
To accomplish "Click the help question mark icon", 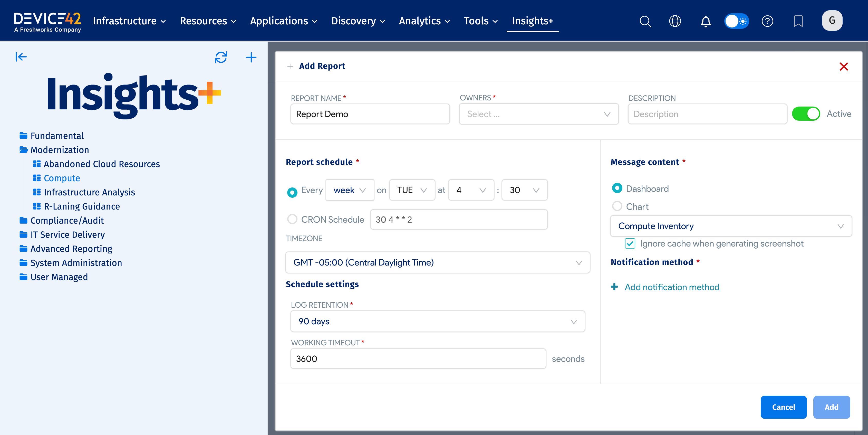I will [768, 21].
